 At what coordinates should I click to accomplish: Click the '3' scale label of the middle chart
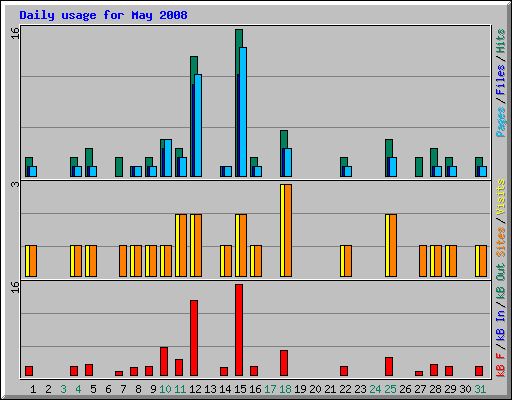15,184
